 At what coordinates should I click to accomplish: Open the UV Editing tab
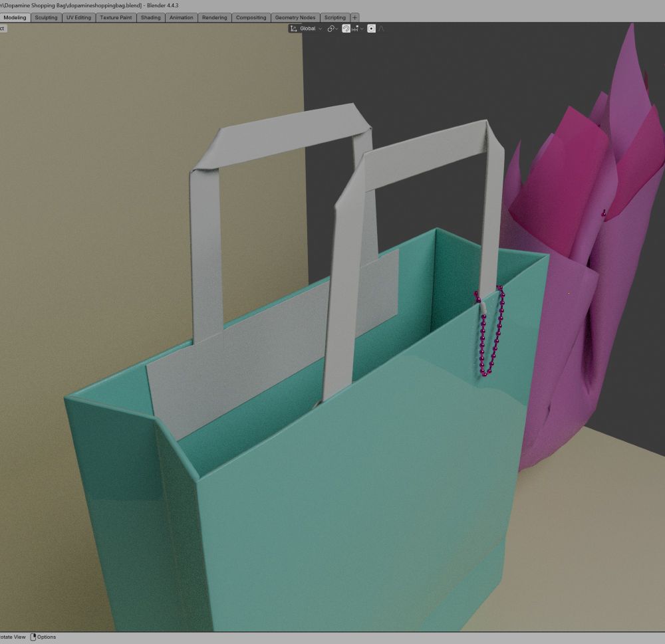click(78, 18)
